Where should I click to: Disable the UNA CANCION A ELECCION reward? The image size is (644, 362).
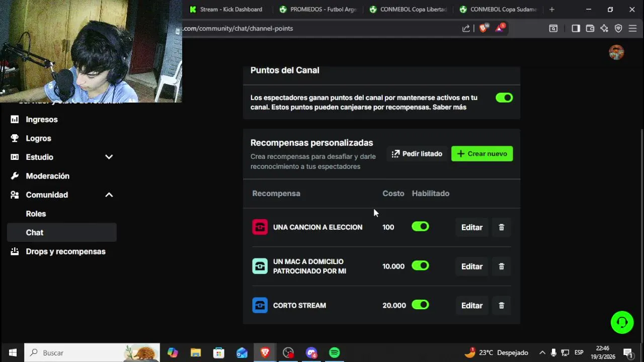click(420, 227)
